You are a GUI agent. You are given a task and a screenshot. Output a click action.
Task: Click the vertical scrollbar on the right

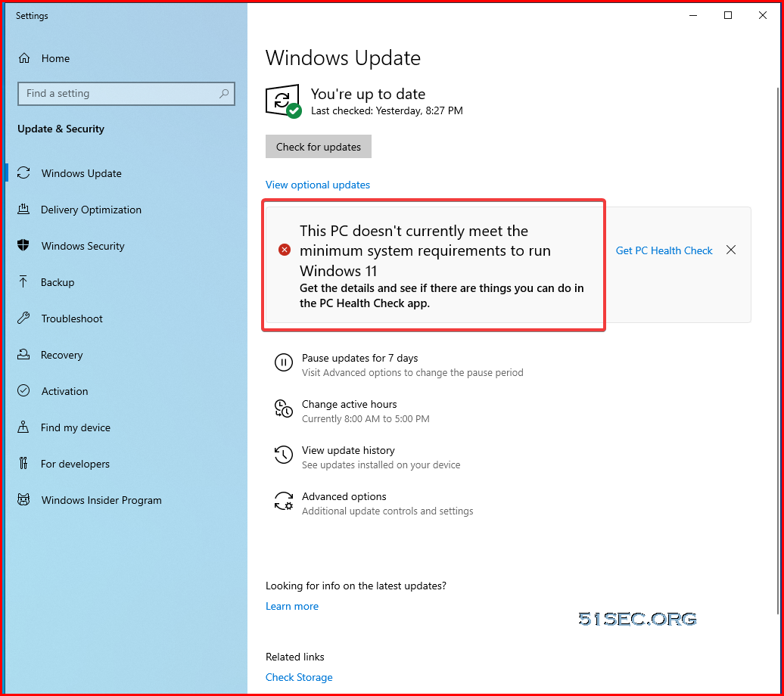click(x=779, y=350)
